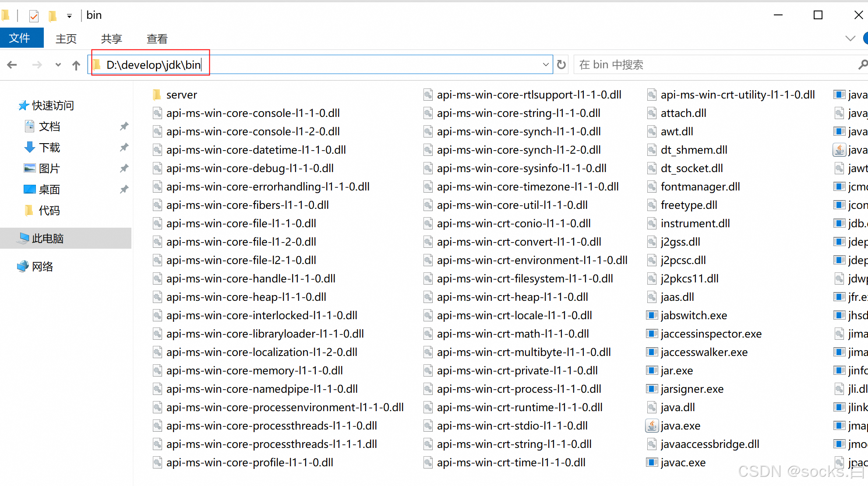Click the quick access properties checkmark icon
Screen dimensions: 868x486
(x=34, y=16)
